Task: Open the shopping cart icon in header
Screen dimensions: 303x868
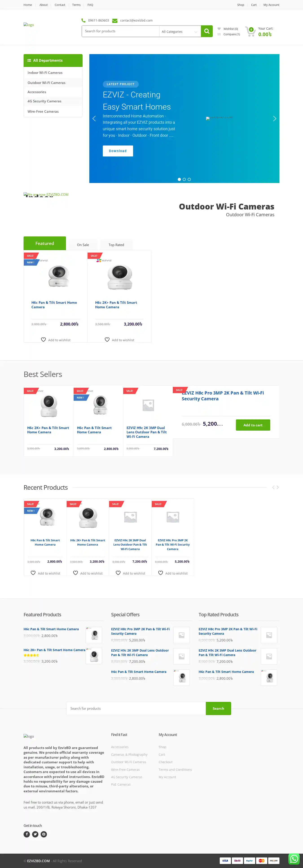Action: click(250, 31)
